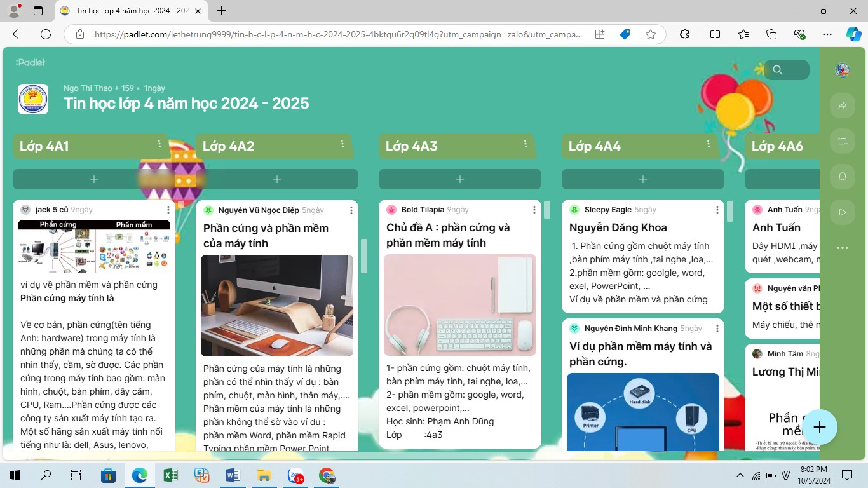Open Microsoft Word from the taskbar
The width and height of the screenshot is (868, 488).
pos(233,475)
